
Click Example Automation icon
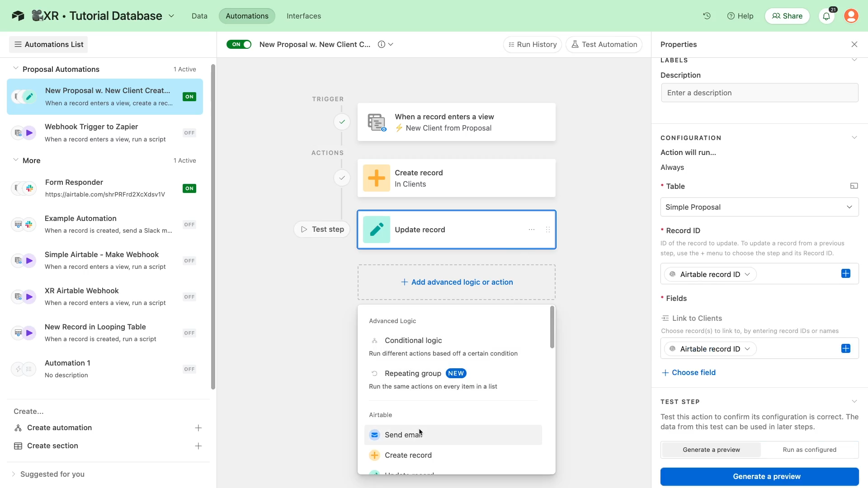pyautogui.click(x=24, y=225)
